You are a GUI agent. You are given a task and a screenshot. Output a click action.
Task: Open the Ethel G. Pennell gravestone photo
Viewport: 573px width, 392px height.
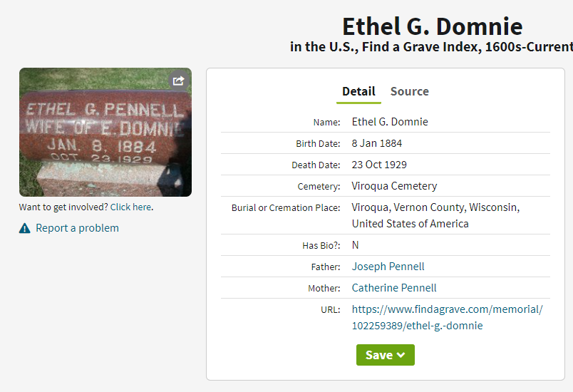(105, 133)
